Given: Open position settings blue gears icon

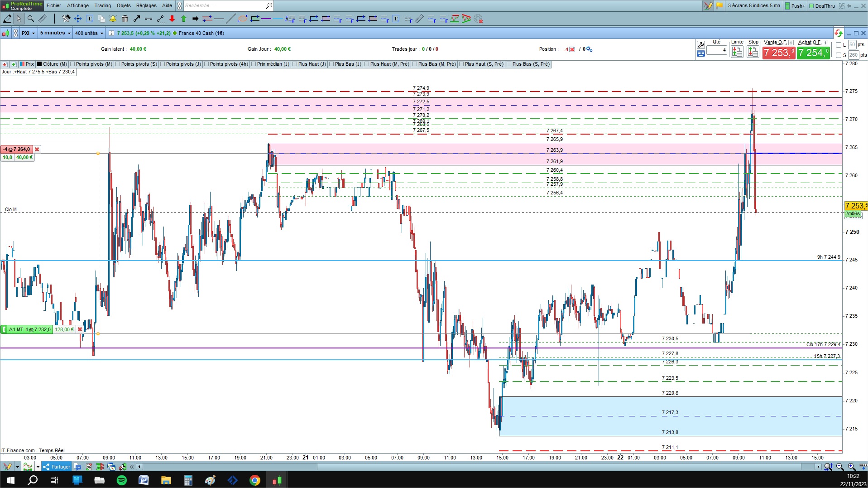Looking at the screenshot, I should click(x=589, y=49).
